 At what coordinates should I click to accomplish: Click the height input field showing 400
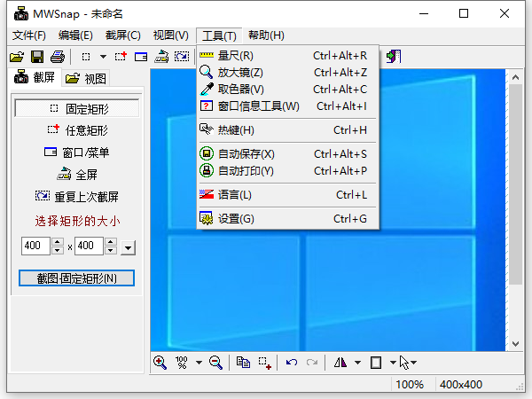point(89,246)
